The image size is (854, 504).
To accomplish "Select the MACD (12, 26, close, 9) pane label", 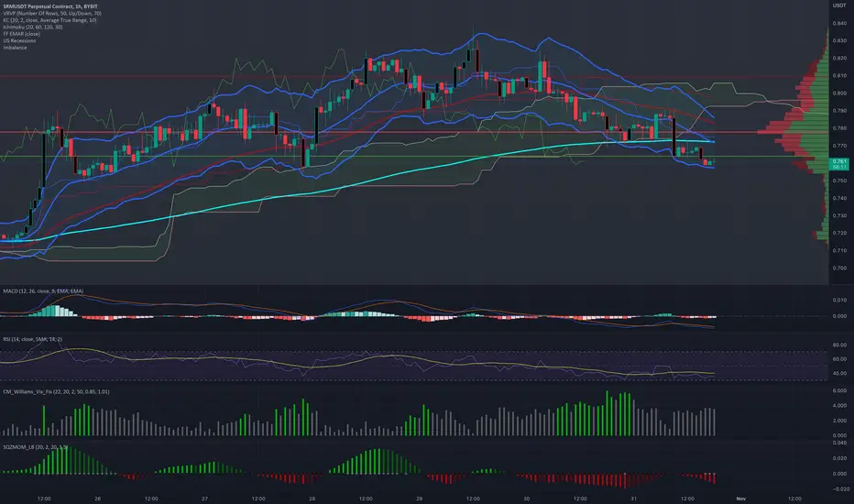I will (x=43, y=291).
